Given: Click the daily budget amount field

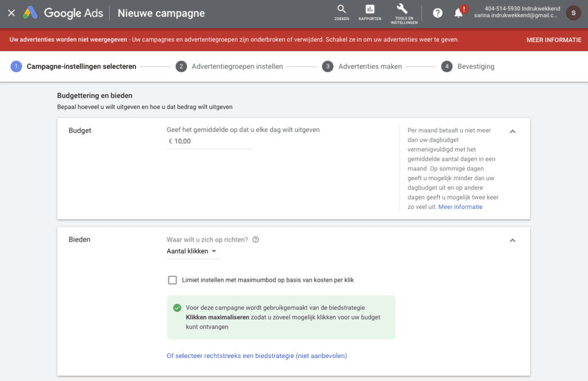Looking at the screenshot, I should click(x=209, y=141).
